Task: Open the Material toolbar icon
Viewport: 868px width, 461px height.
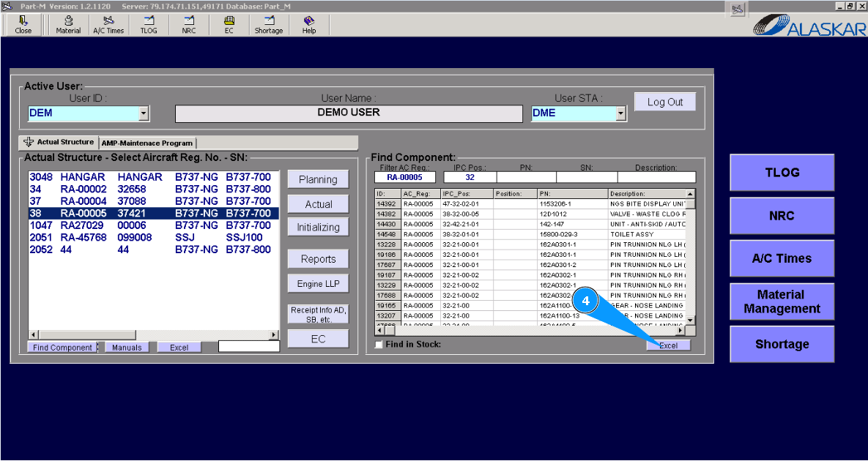Action: 68,25
